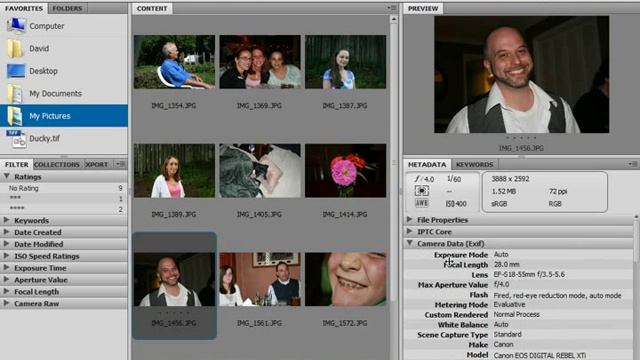Select thumbnail IMG_1405.JPG
640x360 pixels.
[260, 171]
